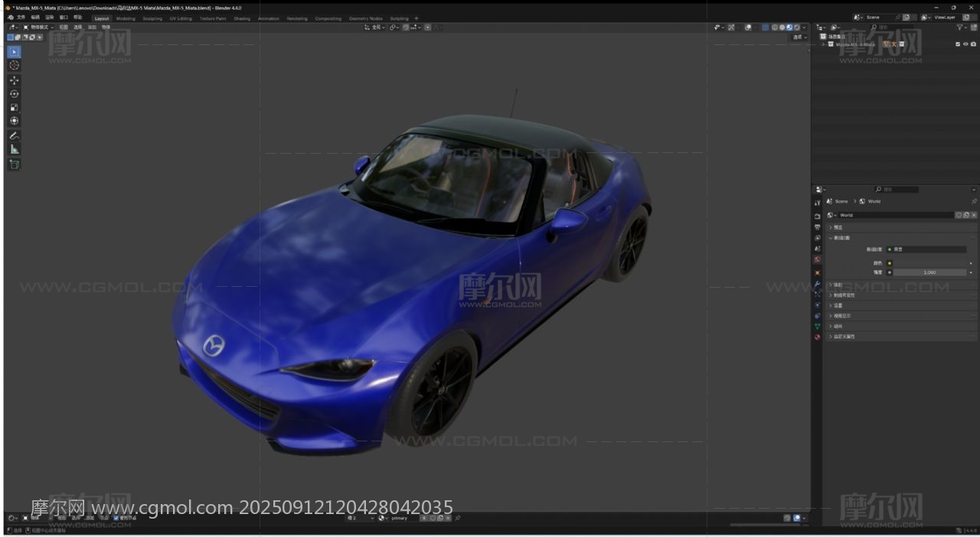Open the Material properties tab
980x537 pixels.
click(x=818, y=337)
